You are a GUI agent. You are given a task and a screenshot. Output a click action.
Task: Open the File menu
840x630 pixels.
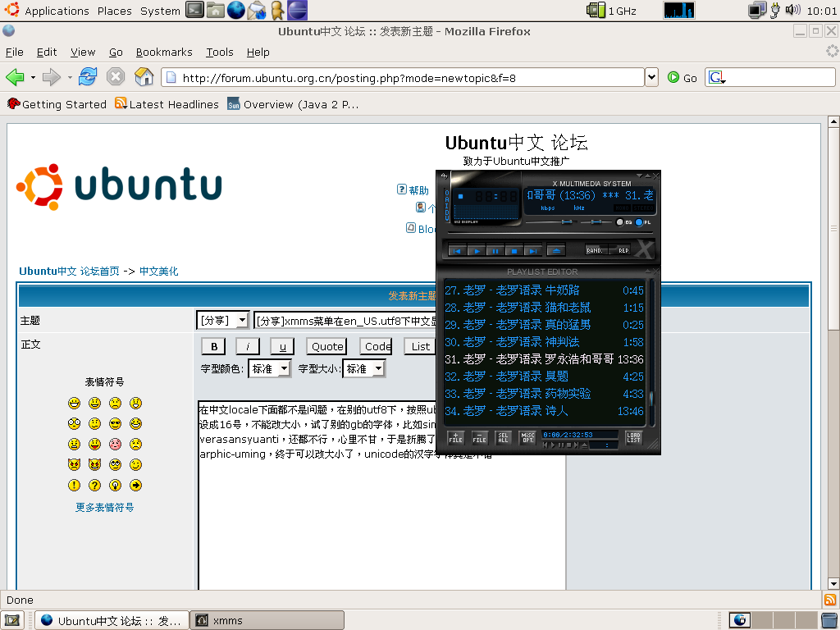pyautogui.click(x=15, y=52)
